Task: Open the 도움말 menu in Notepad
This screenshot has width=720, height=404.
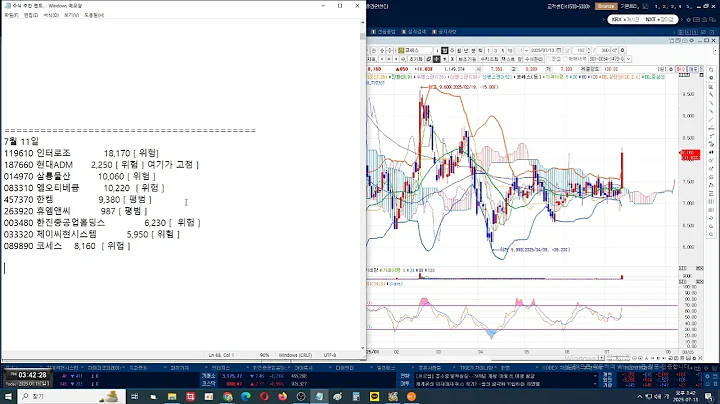Action: tap(94, 15)
